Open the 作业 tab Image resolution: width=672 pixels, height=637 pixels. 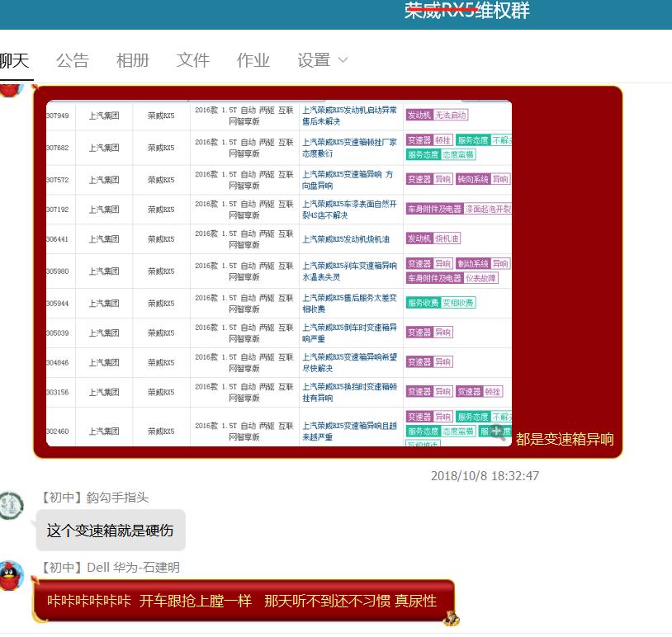(253, 59)
